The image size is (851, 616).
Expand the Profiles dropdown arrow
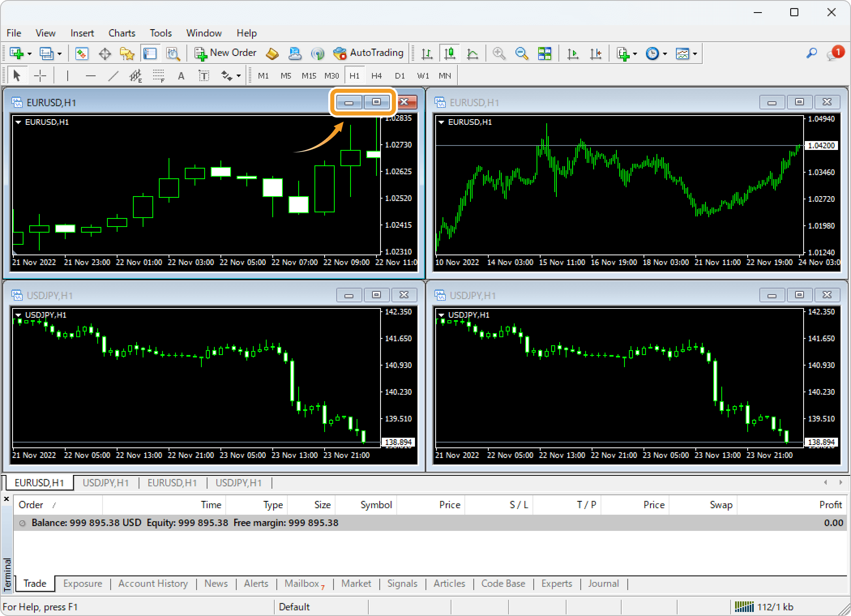click(60, 54)
